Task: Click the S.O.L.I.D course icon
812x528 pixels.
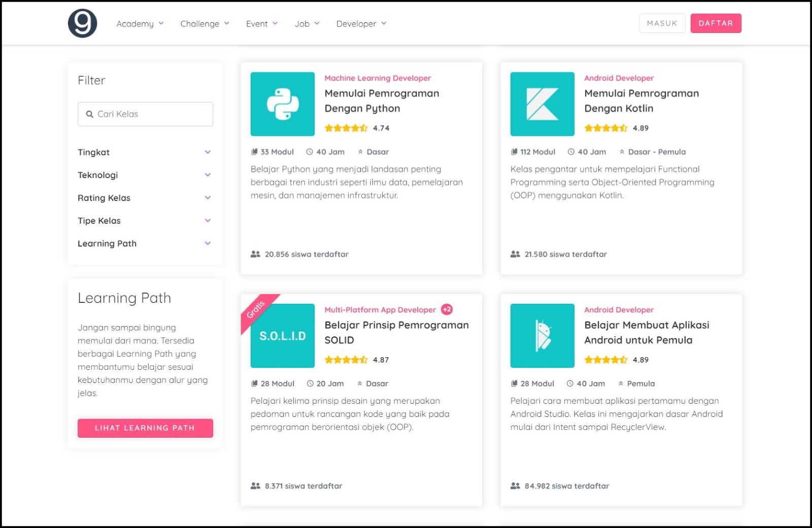Action: point(282,336)
